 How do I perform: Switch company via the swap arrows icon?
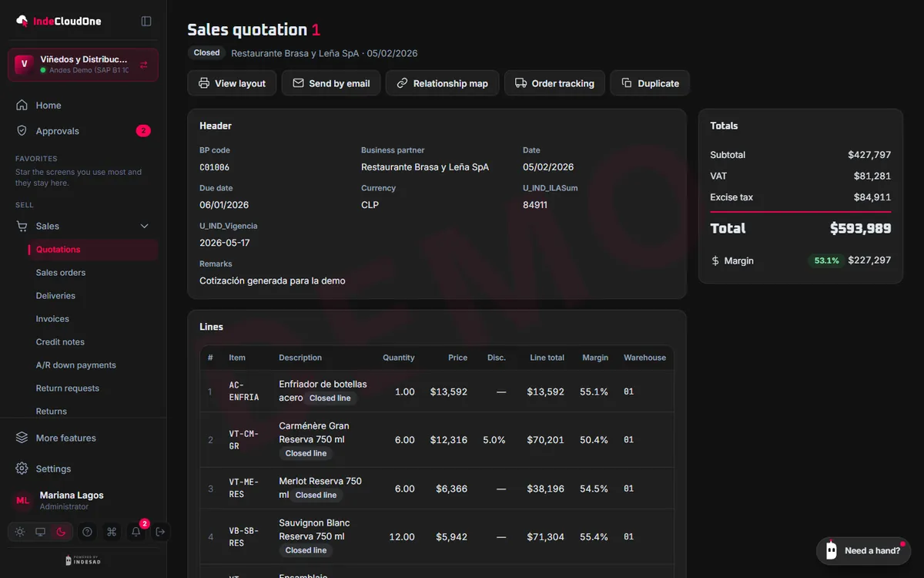[x=144, y=65]
